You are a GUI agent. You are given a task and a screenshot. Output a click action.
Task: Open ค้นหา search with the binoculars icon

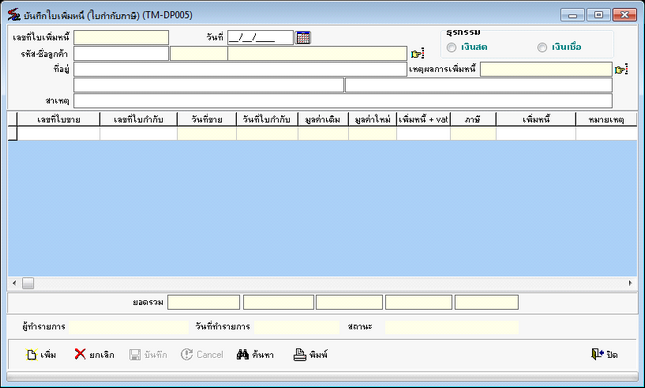[x=255, y=354]
